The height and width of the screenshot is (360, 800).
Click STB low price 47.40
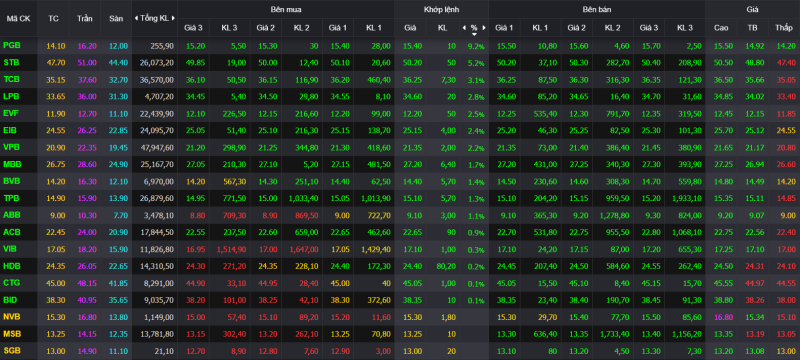coord(786,63)
